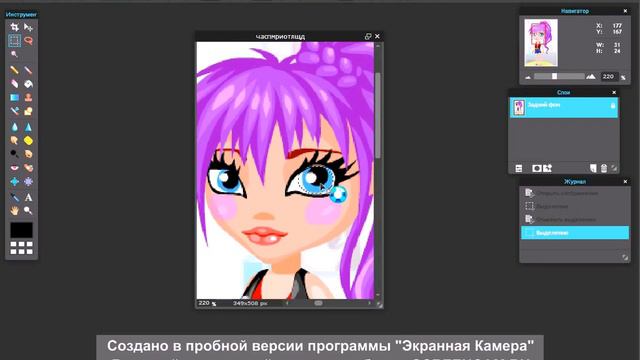Screen dimensions: 640x360
Task: Click the highlighted last Выделение history entry
Action: tap(575, 233)
